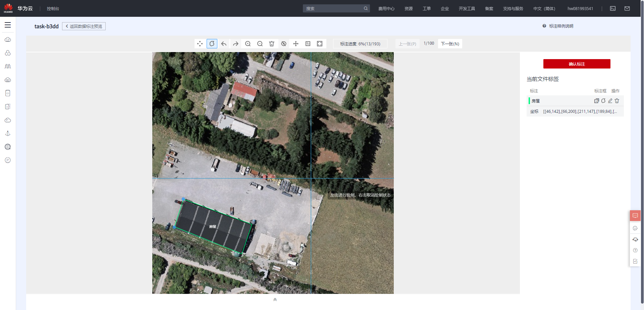Click the fullscreen toolbar icon

[x=320, y=44]
